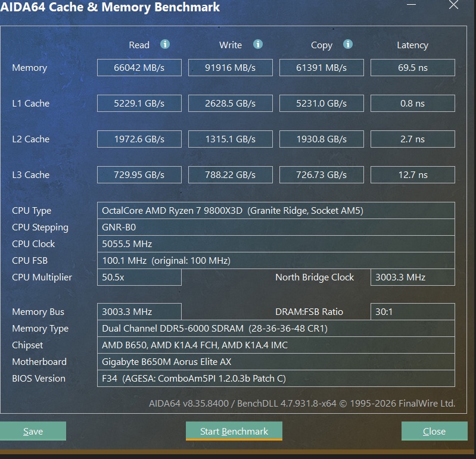This screenshot has height=459, width=476.
Task: Click the Start Benchmark button
Action: (x=234, y=431)
